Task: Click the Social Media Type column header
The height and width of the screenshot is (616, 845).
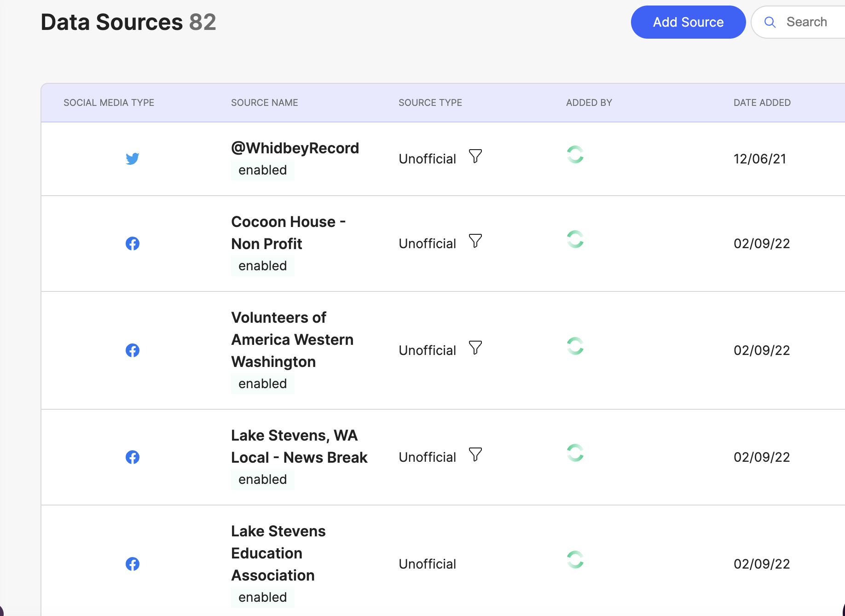Action: point(109,103)
